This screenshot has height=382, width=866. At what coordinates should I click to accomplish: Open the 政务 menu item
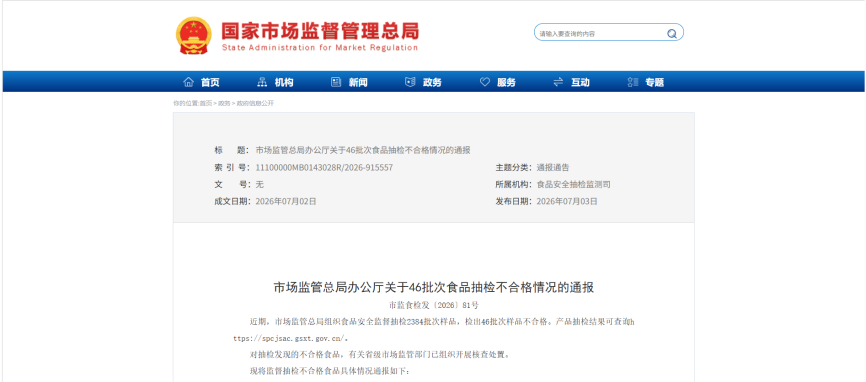click(432, 82)
